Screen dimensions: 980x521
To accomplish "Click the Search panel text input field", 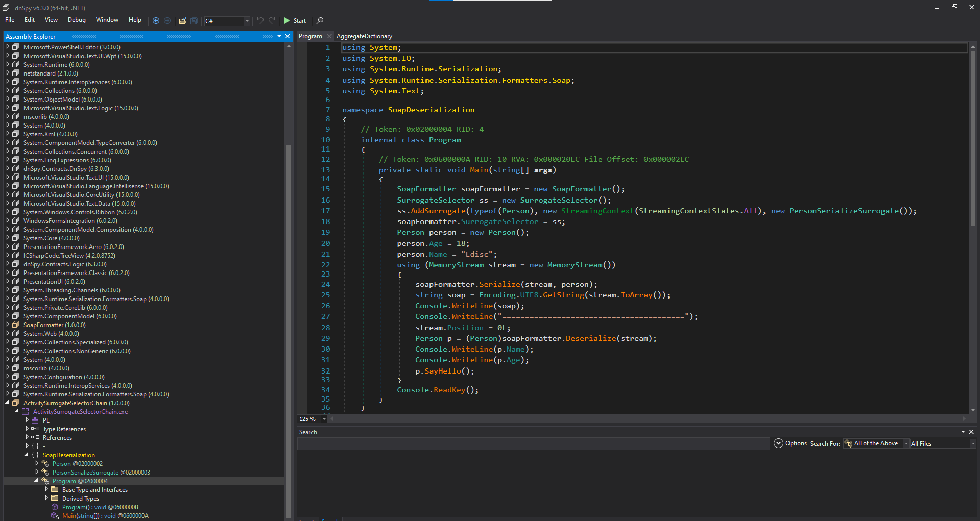I will (x=533, y=444).
